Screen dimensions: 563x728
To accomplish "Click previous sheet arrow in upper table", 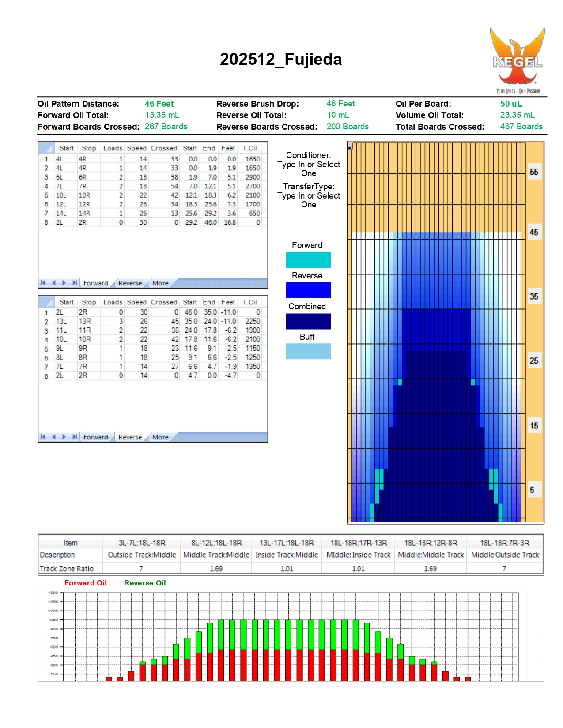I will 54,283.
